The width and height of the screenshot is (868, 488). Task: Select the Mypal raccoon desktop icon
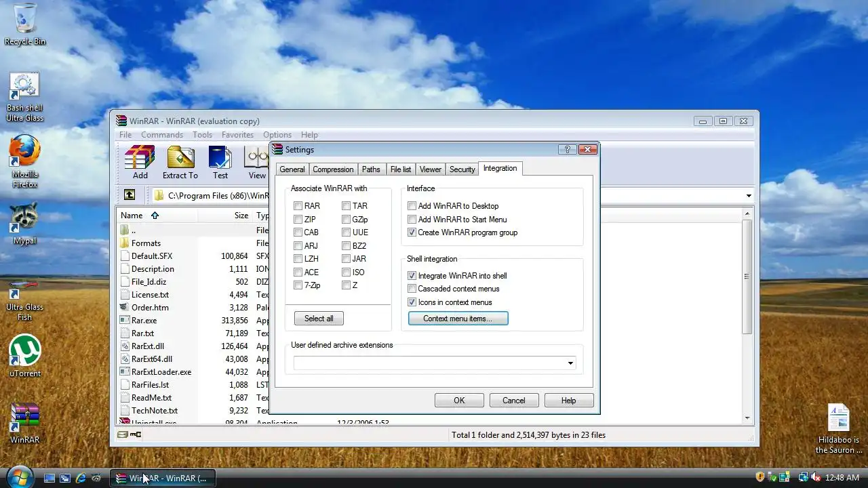click(x=25, y=223)
